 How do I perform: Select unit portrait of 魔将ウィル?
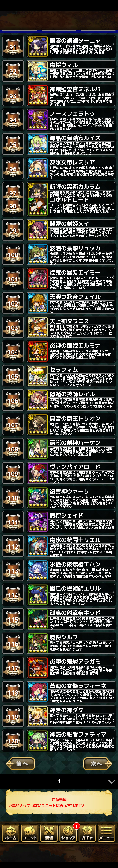pyautogui.click(x=37, y=71)
